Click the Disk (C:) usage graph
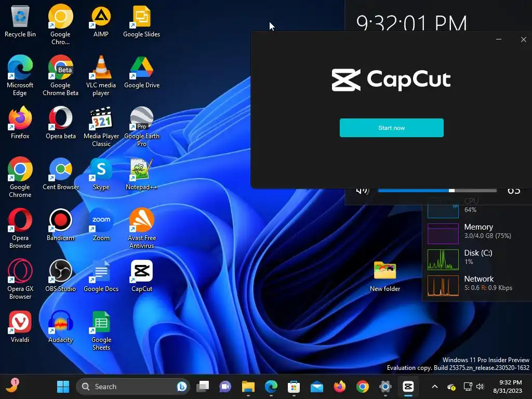This screenshot has width=532, height=399. click(443, 260)
